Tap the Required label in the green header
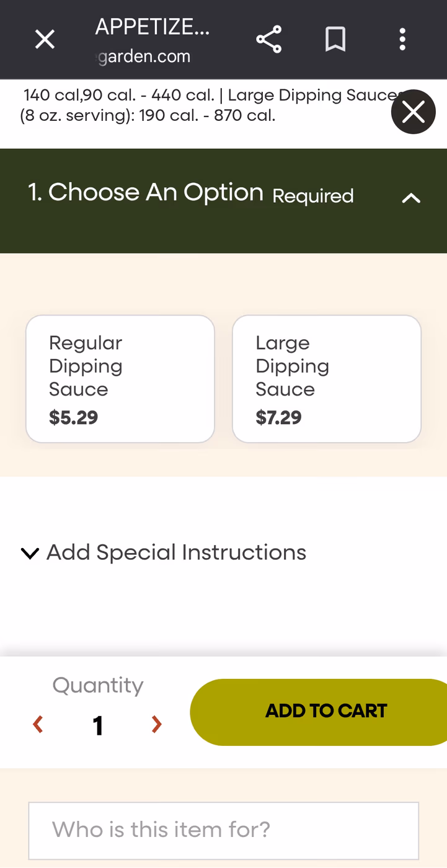The width and height of the screenshot is (447, 868). click(313, 197)
